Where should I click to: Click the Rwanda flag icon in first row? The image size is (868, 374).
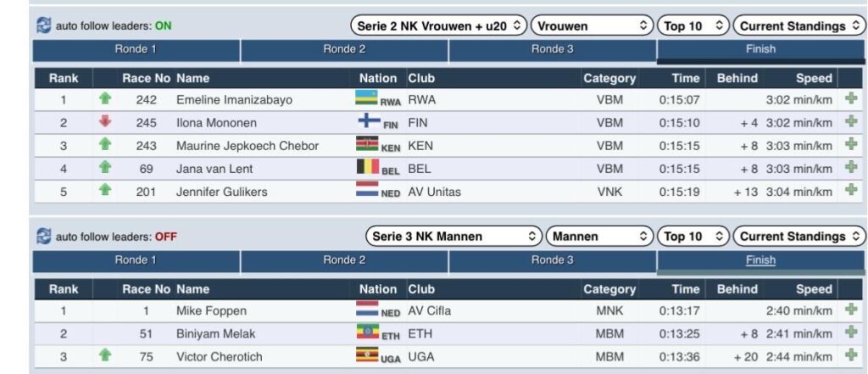point(366,98)
